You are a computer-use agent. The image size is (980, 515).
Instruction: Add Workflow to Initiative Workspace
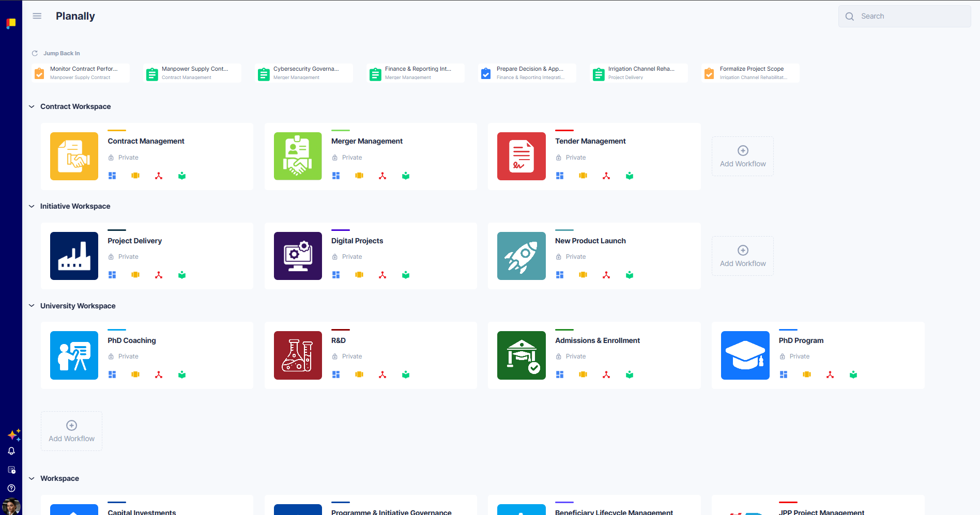click(743, 256)
